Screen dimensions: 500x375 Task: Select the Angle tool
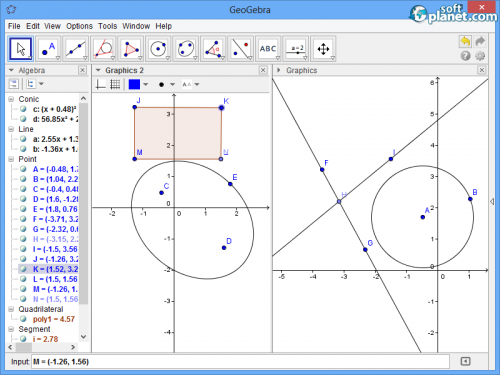click(213, 49)
